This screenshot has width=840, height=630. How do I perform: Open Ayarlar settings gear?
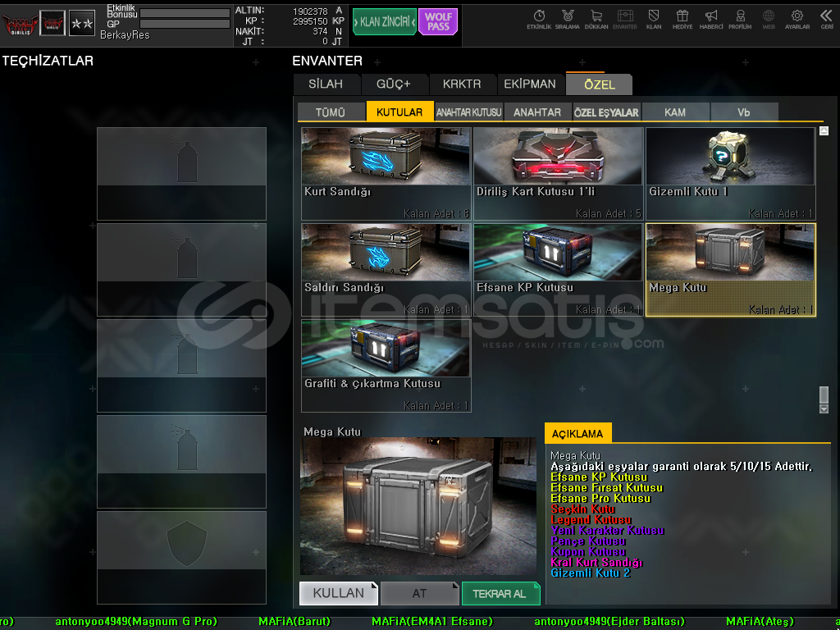pyautogui.click(x=797, y=18)
